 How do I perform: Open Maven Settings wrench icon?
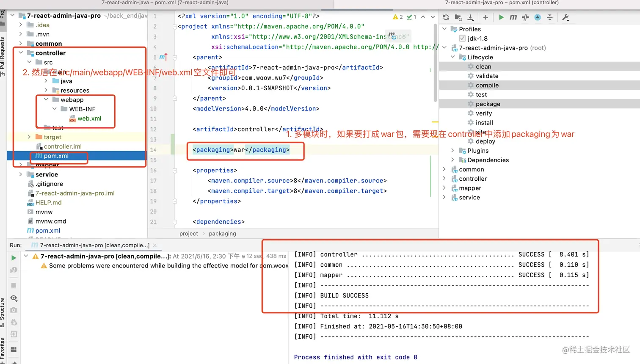click(x=565, y=17)
